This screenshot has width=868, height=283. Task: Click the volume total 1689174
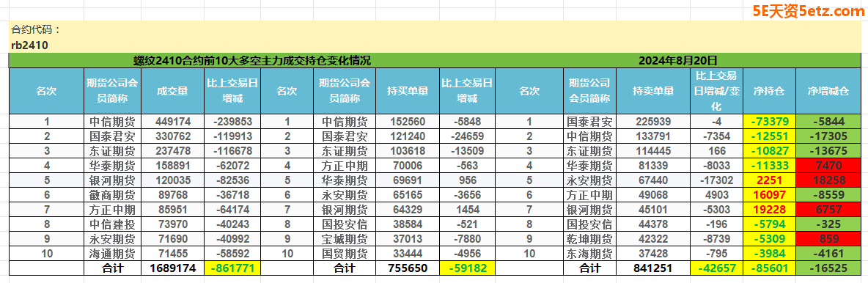pos(173,268)
